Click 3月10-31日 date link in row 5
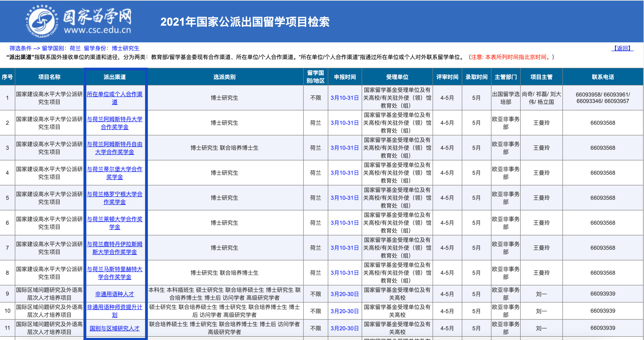Viewport: 644px width, 340px height. point(344,198)
